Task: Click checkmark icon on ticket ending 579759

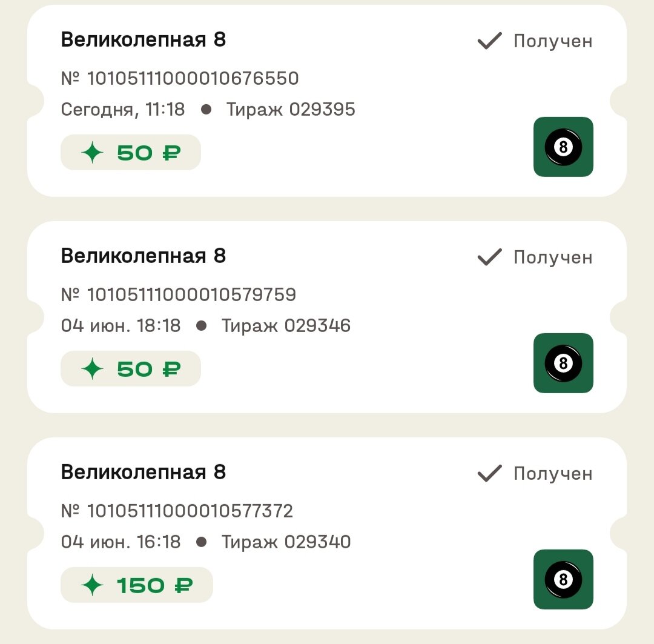Action: 490,257
